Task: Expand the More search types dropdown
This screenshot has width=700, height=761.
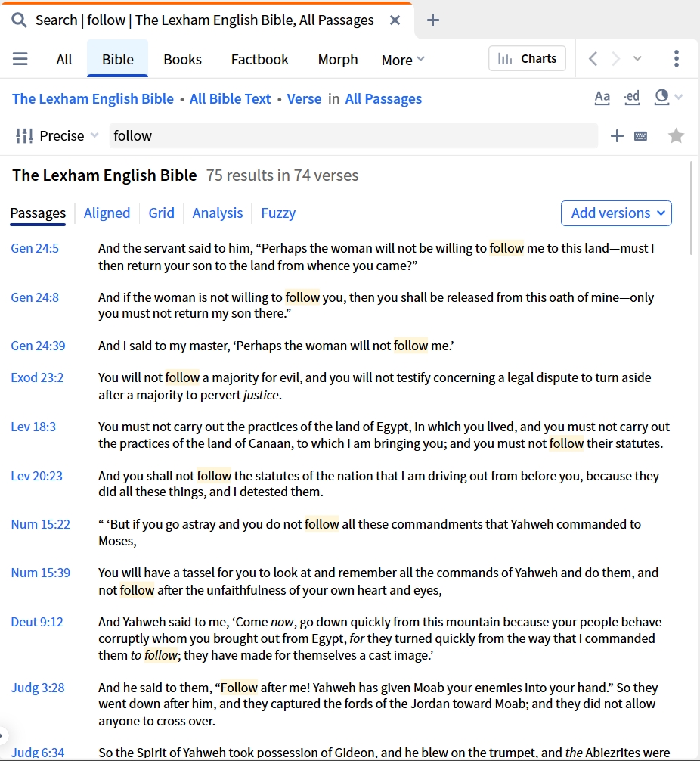Action: click(x=403, y=60)
